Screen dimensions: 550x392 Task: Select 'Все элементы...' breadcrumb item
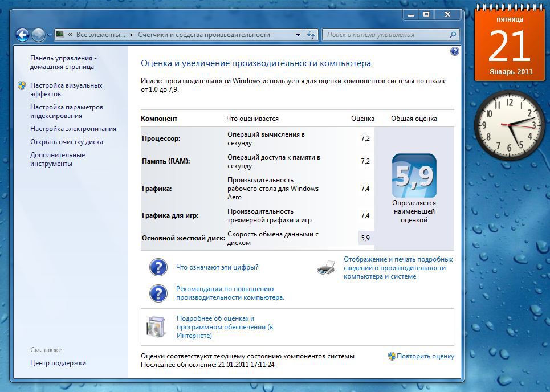pos(100,35)
